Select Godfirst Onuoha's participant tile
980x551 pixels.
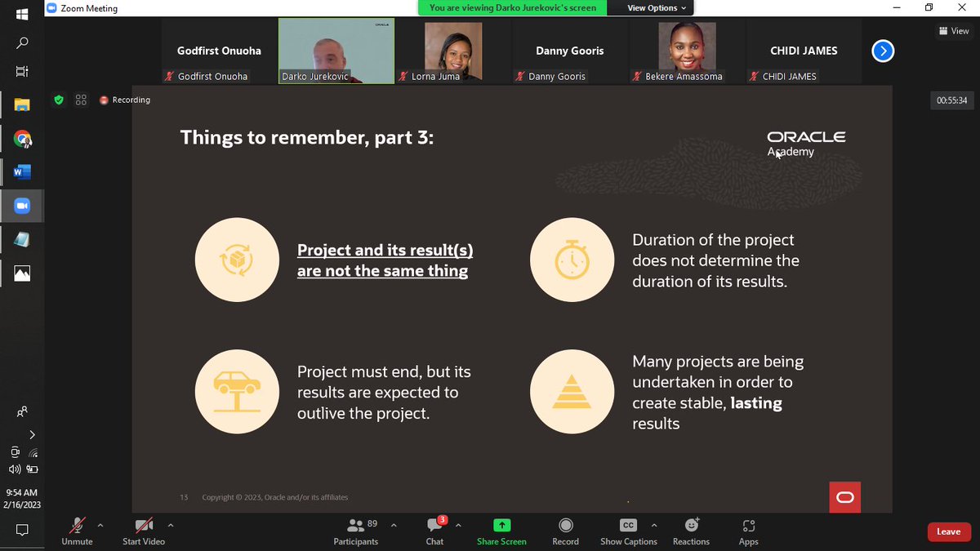[x=219, y=51]
